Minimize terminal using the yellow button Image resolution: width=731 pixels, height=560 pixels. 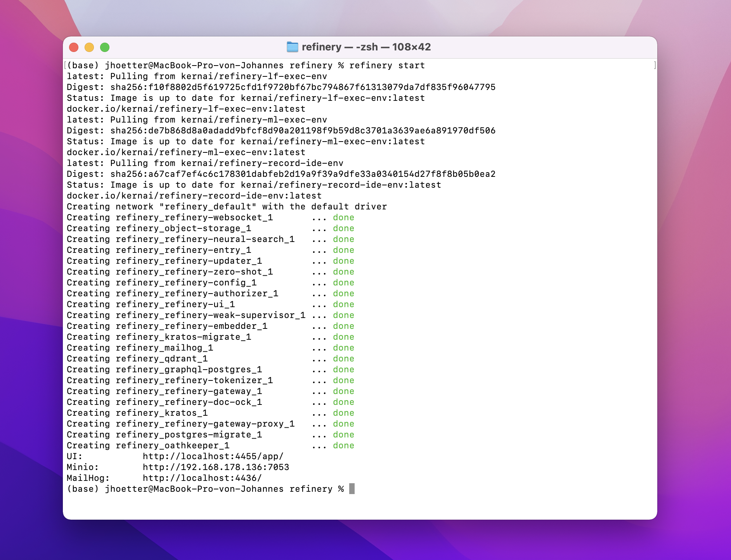coord(89,47)
